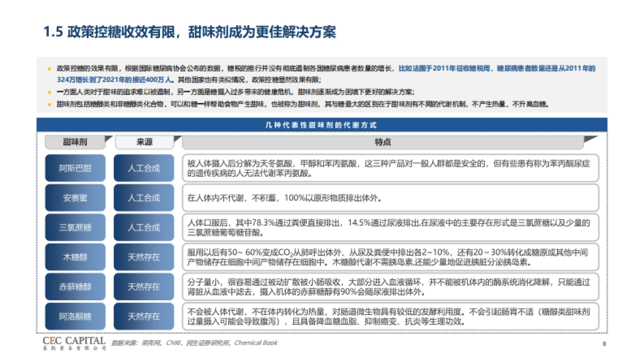
Task: Click the 三氯蔗糖 label
Action: point(75,227)
